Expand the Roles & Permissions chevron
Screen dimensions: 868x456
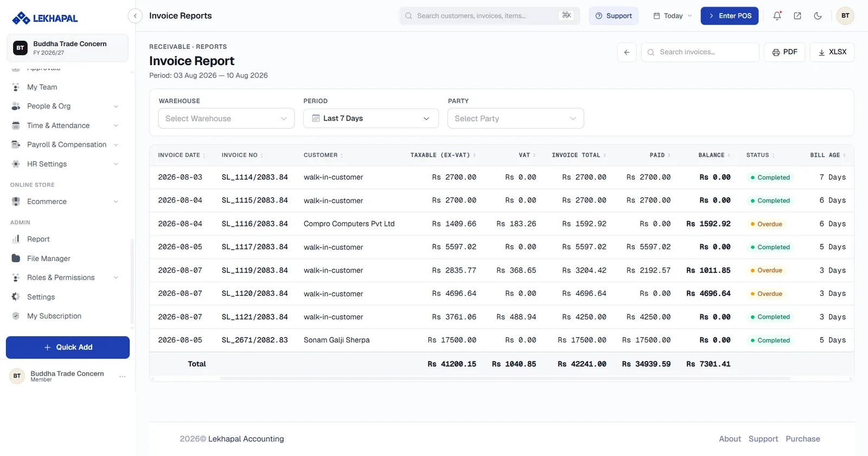pyautogui.click(x=116, y=277)
